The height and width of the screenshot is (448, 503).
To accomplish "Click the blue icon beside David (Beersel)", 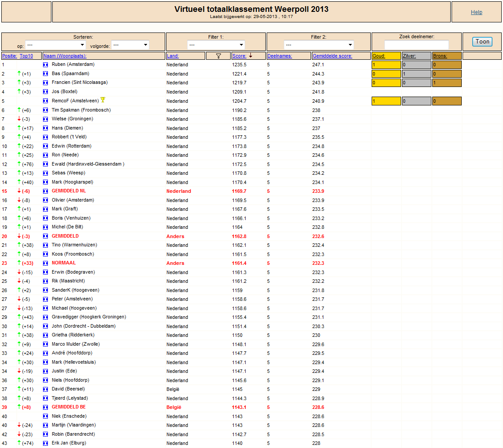I will pyautogui.click(x=46, y=389).
